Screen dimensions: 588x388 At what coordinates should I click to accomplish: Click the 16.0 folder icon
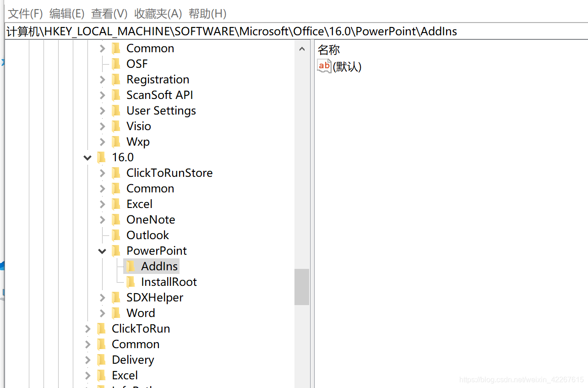coord(101,157)
